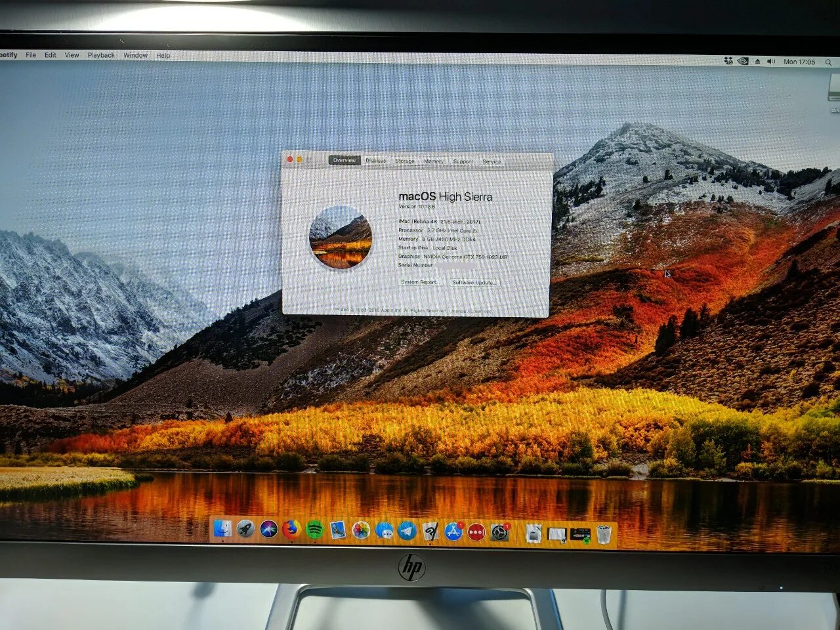The image size is (840, 630).
Task: Open the Playback menu
Action: 101,55
